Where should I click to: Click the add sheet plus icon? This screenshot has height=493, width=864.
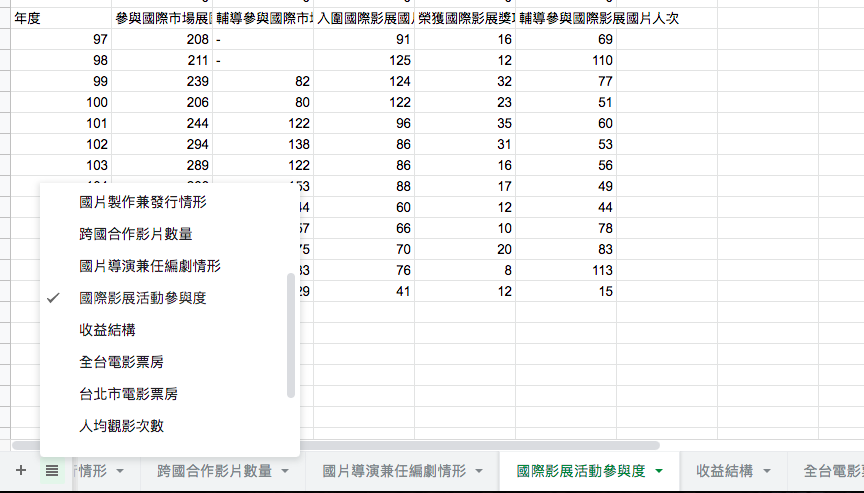20,470
